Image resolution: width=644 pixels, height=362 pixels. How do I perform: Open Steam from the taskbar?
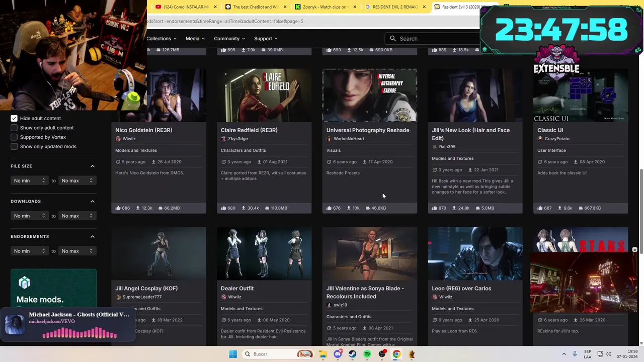click(352, 354)
